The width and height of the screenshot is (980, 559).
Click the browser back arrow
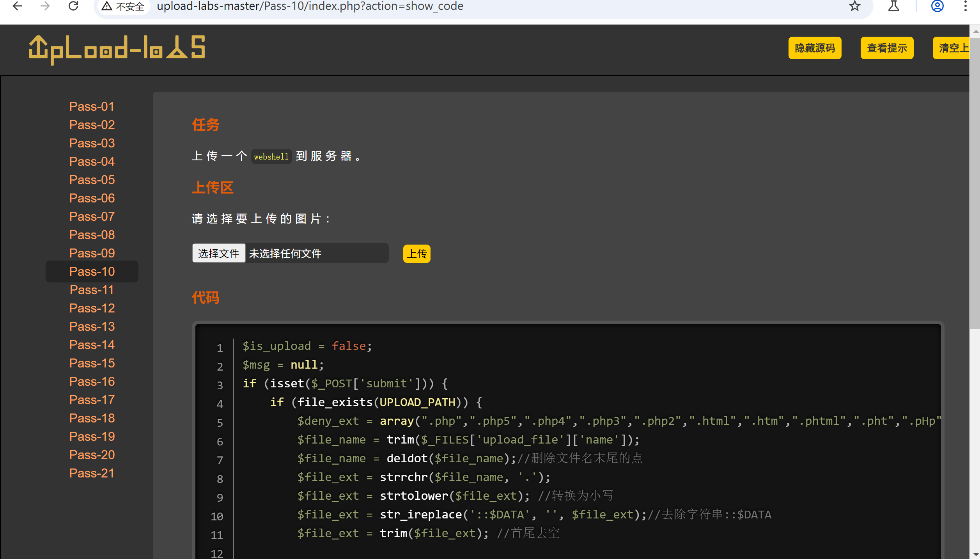pos(17,6)
